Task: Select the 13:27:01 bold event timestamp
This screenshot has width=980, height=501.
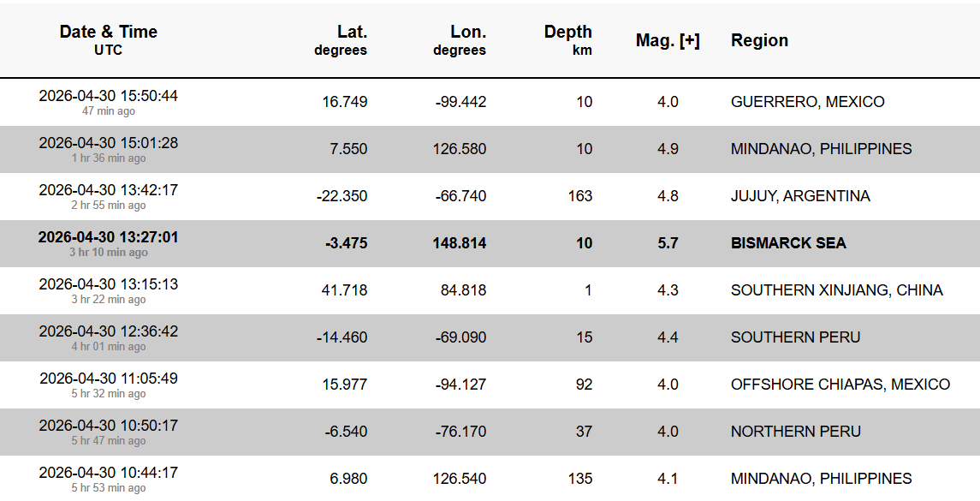Action: [109, 237]
